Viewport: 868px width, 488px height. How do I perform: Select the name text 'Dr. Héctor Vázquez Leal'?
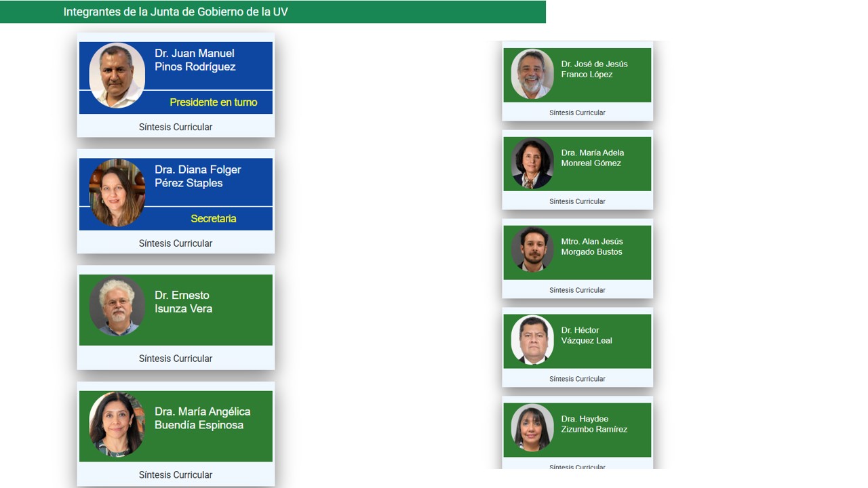click(586, 335)
